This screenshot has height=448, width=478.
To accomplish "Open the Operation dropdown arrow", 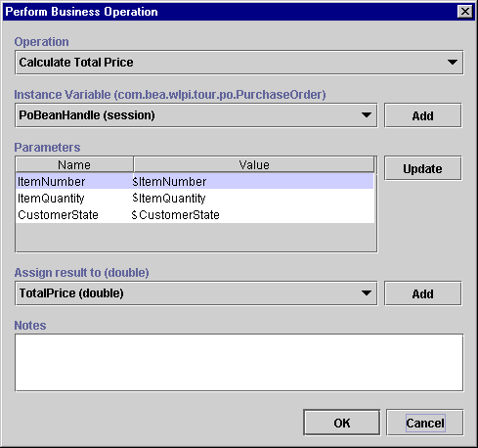I will 453,63.
